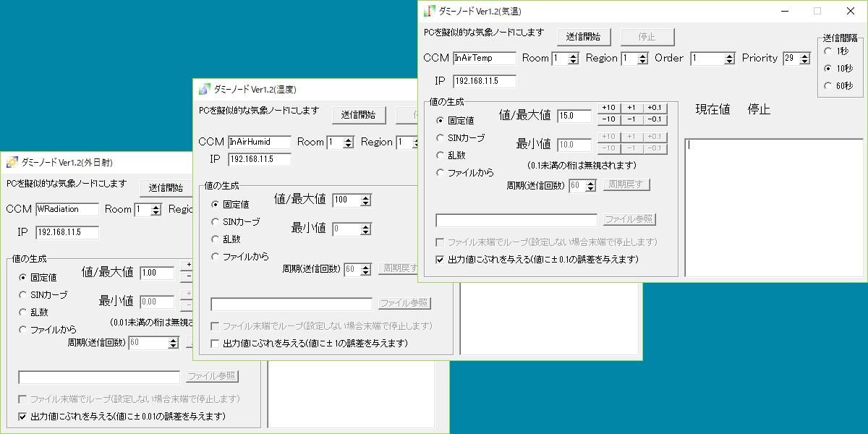This screenshot has width=868, height=434.
Task: Click the InAirTemp CCM text field
Action: click(484, 59)
